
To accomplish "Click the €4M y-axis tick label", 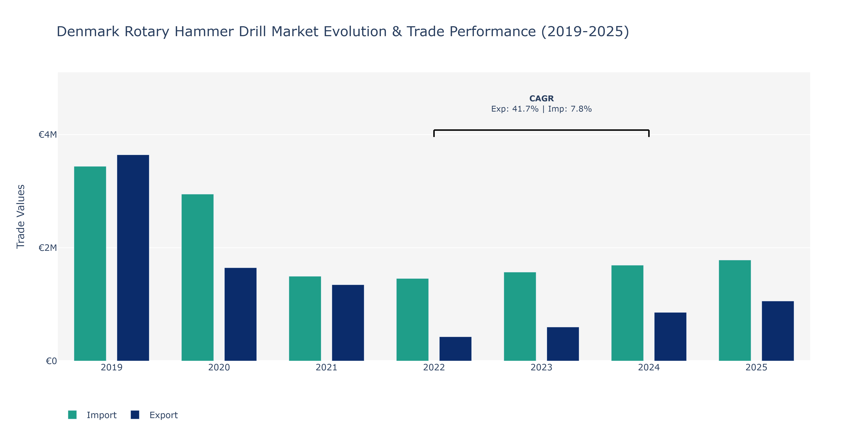I will 48,135.
